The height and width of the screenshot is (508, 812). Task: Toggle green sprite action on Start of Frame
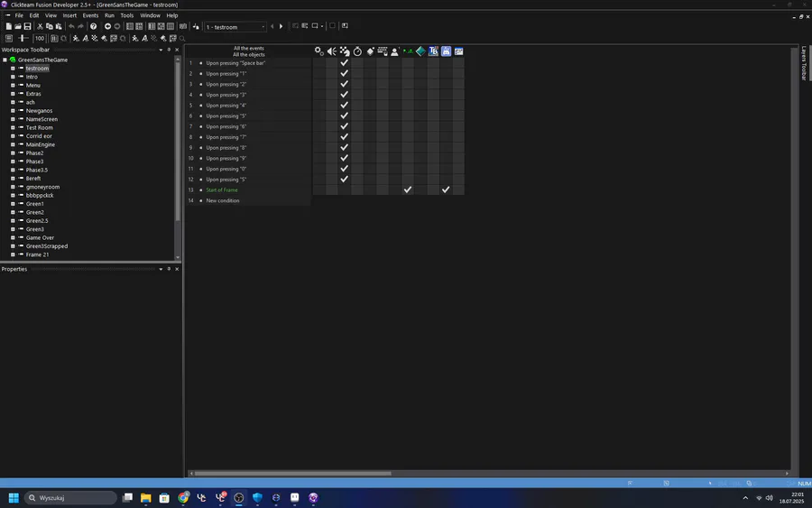tap(408, 190)
